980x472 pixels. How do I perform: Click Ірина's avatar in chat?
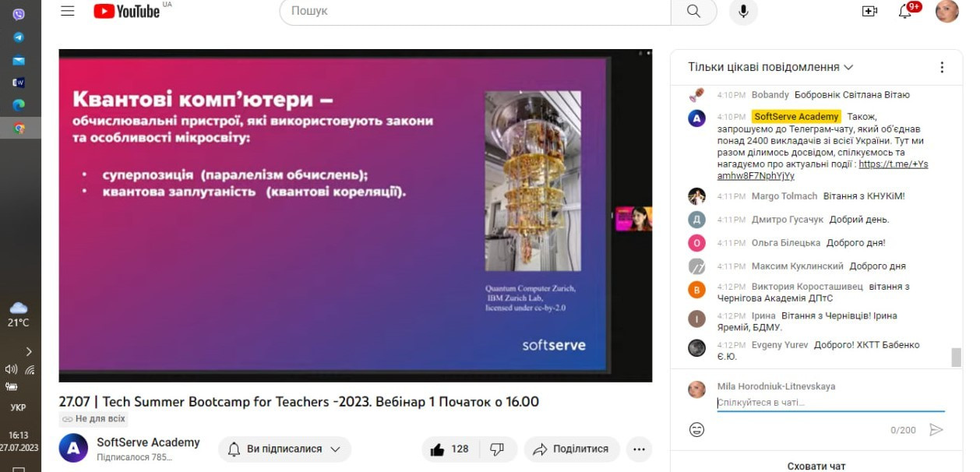(696, 319)
